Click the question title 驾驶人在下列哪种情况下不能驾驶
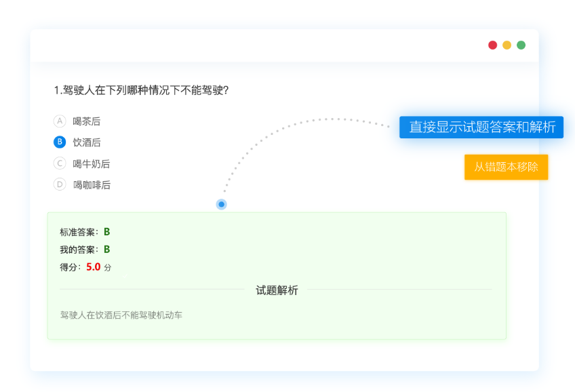Image resolution: width=575 pixels, height=392 pixels. (141, 90)
